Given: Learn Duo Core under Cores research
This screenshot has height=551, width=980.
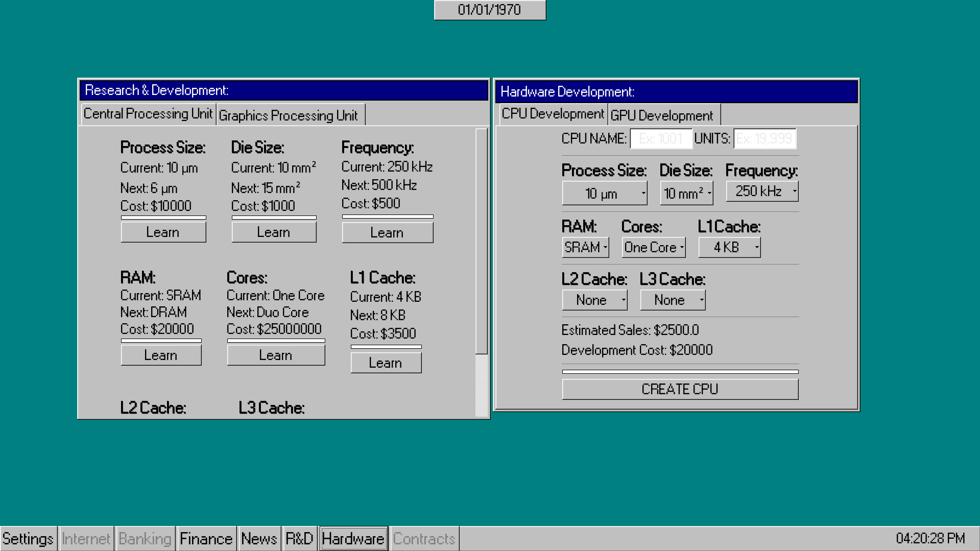Looking at the screenshot, I should 276,355.
